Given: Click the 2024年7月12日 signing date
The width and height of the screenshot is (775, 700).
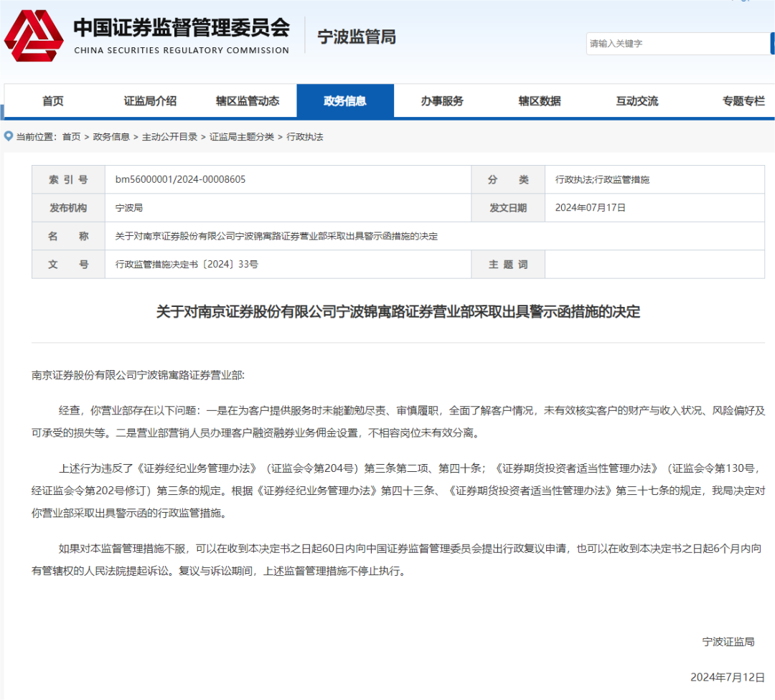Looking at the screenshot, I should coord(728,677).
